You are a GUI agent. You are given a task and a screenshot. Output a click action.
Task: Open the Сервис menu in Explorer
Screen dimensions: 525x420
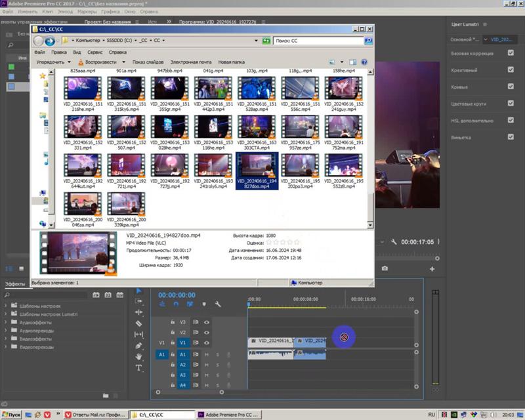[x=94, y=52]
